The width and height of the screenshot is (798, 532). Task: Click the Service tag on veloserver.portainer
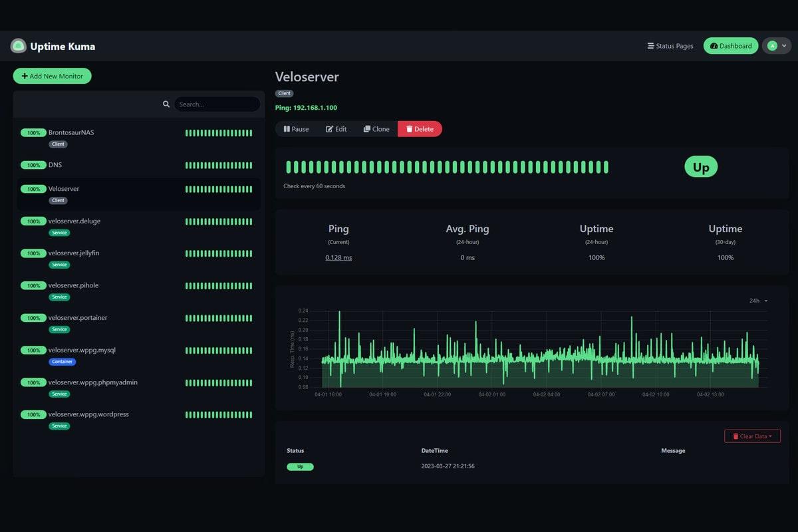59,330
